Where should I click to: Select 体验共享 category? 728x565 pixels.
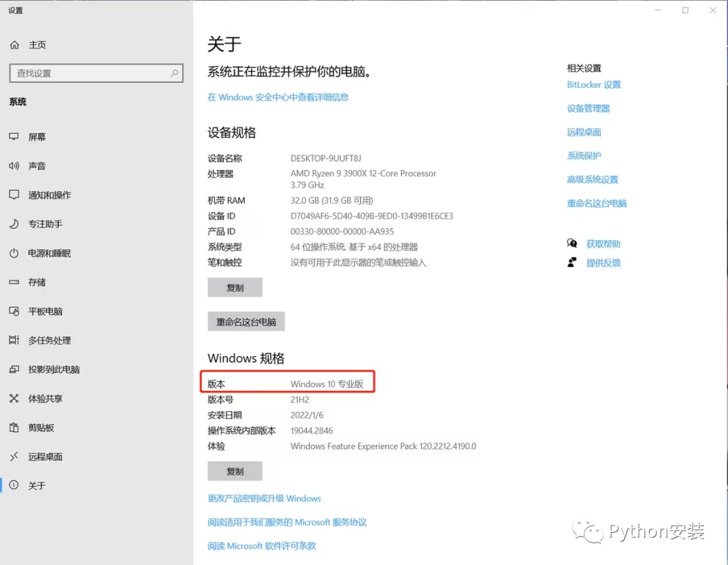coord(46,398)
